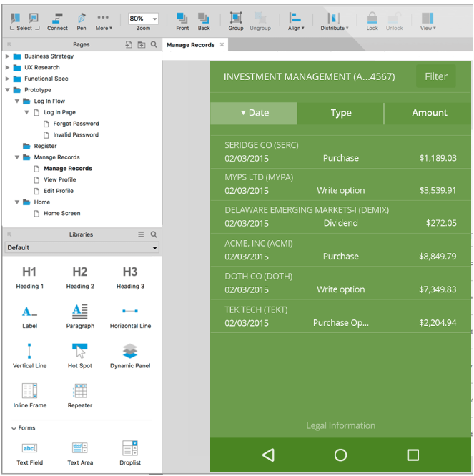This screenshot has height=476, width=474.
Task: Collapse the Forms section in Libraries
Action: pyautogui.click(x=14, y=428)
